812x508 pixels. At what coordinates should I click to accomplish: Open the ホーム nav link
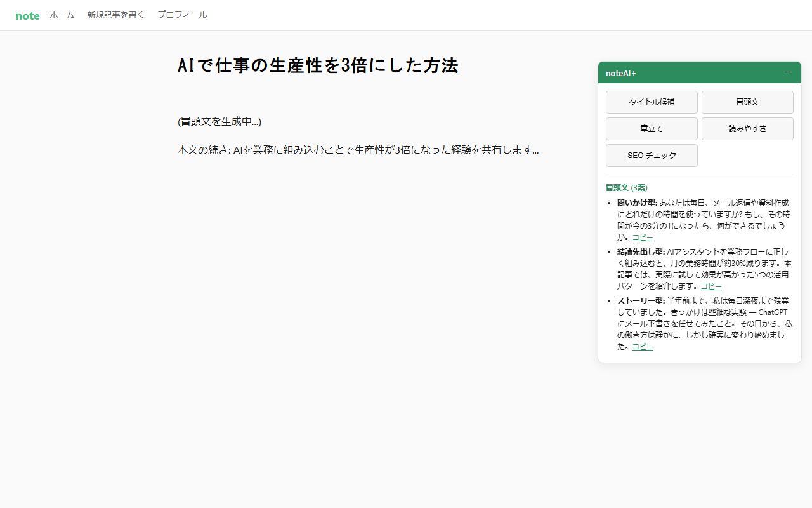tap(62, 15)
